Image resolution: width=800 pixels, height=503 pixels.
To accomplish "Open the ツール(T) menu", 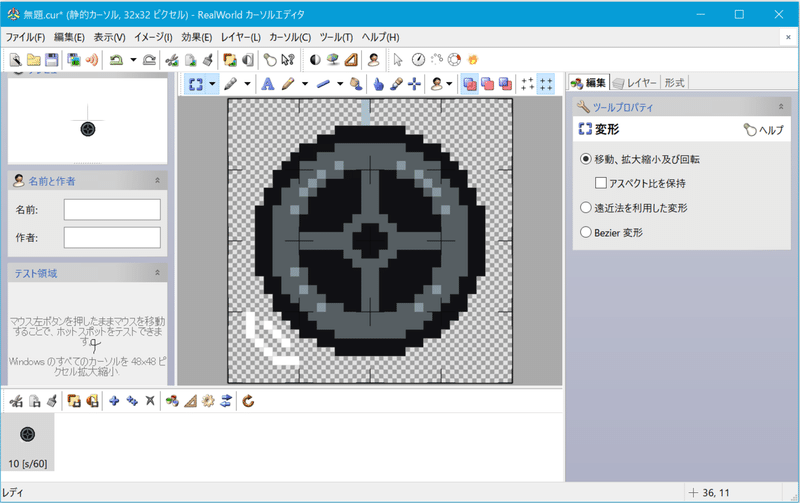I will coord(336,37).
